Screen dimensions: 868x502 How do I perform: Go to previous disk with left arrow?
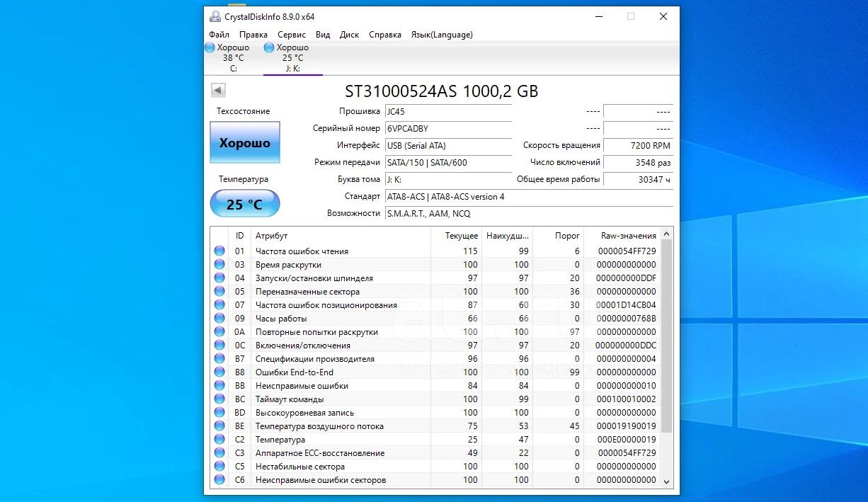[218, 90]
